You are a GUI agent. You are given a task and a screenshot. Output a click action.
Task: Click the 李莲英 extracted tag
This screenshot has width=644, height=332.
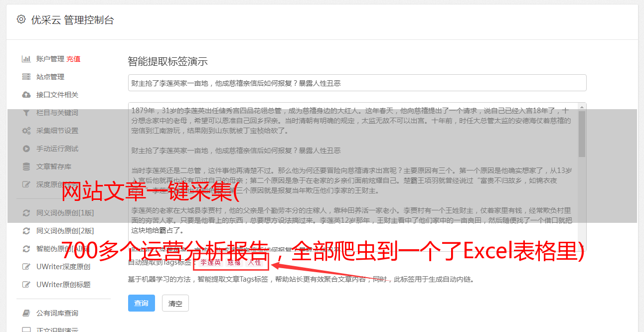coord(210,262)
